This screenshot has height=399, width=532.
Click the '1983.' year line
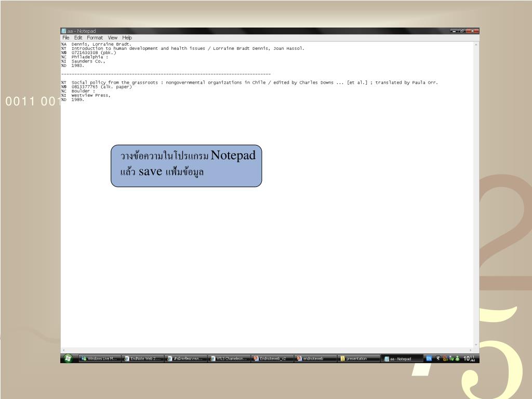click(77, 65)
